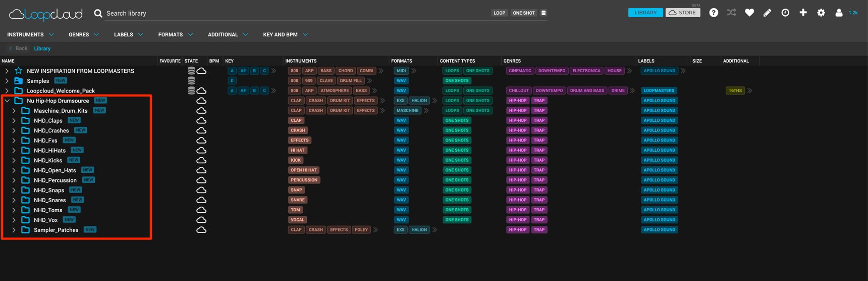868x281 pixels.
Task: Toggle the local database filter beside ONE SHOT
Action: pyautogui.click(x=544, y=13)
